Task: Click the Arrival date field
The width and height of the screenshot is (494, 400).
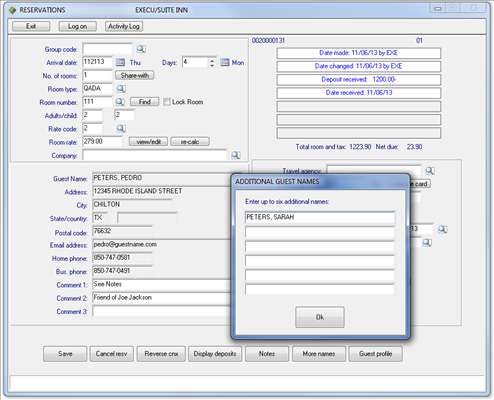Action: coord(97,62)
